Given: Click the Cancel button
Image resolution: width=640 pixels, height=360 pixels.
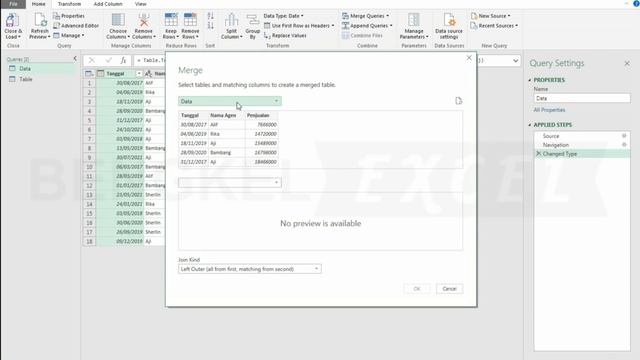Looking at the screenshot, I should [x=449, y=289].
